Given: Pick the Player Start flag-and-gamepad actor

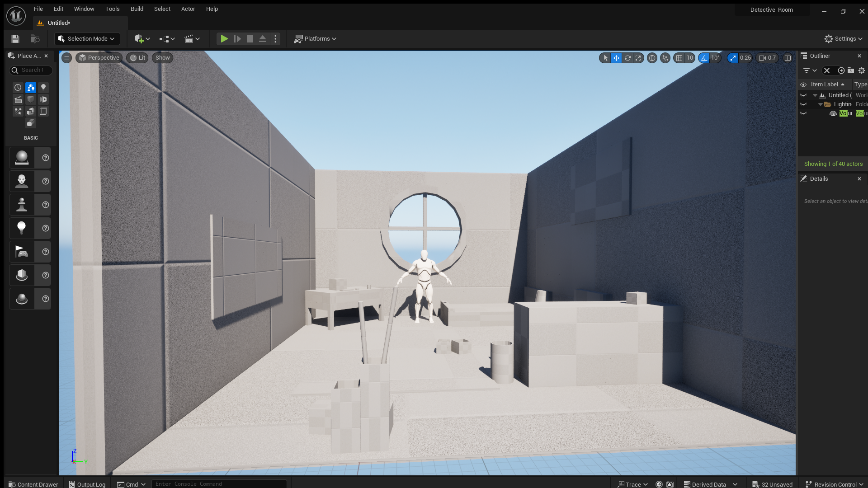Looking at the screenshot, I should click(x=22, y=252).
